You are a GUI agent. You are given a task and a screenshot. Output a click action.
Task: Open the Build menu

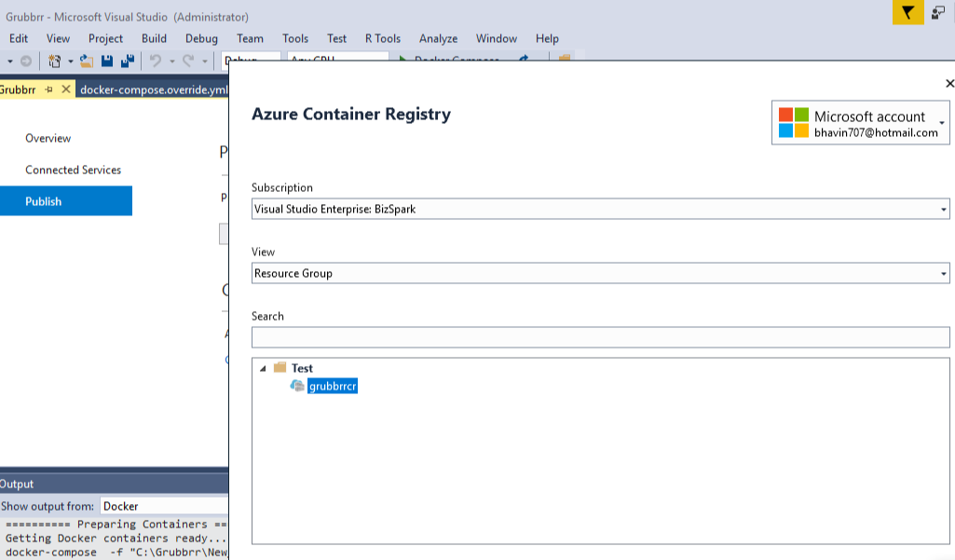[154, 38]
